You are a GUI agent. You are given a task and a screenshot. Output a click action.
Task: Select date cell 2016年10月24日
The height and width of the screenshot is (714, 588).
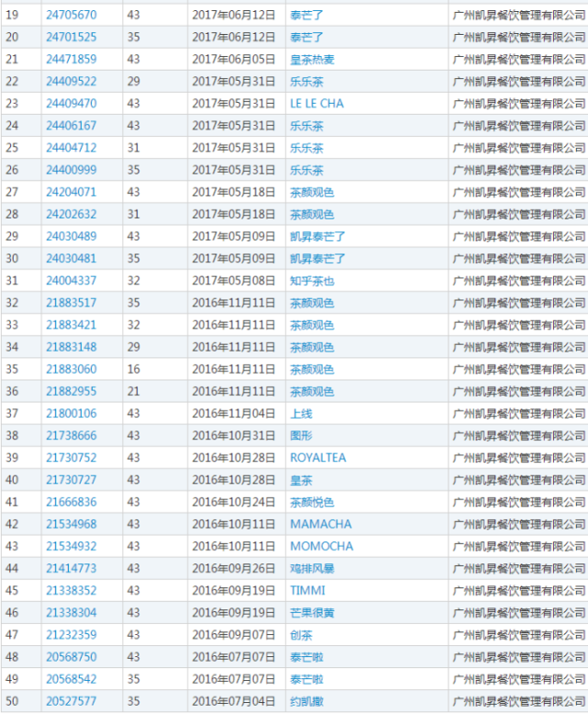(x=234, y=502)
